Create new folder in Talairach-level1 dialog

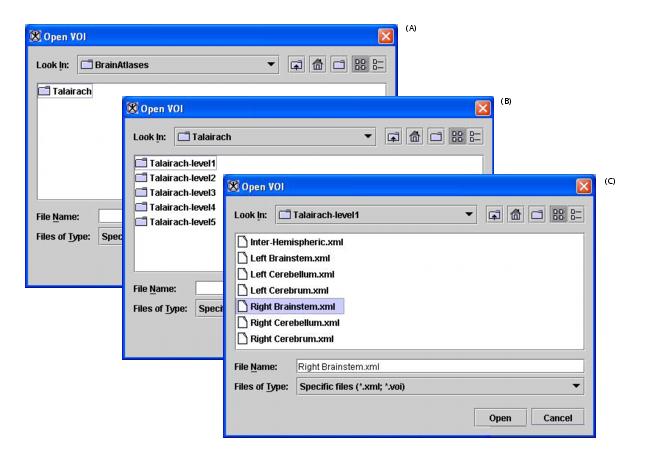[535, 215]
